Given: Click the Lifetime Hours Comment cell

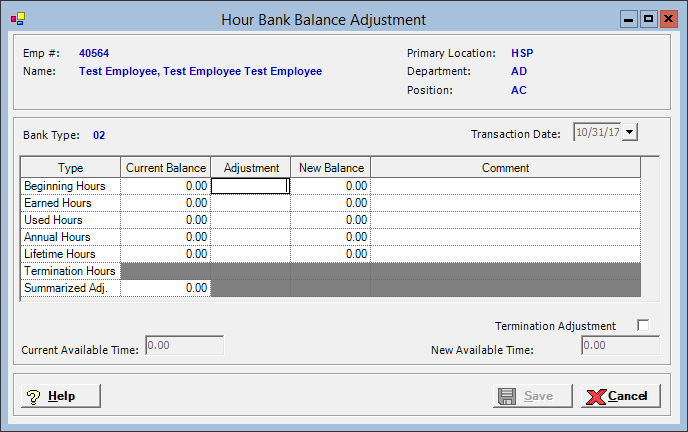Looking at the screenshot, I should click(x=505, y=254).
